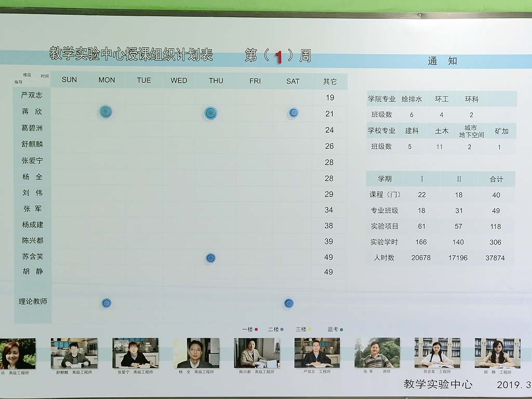Click value 19 in 严双志's row

[x=330, y=98]
